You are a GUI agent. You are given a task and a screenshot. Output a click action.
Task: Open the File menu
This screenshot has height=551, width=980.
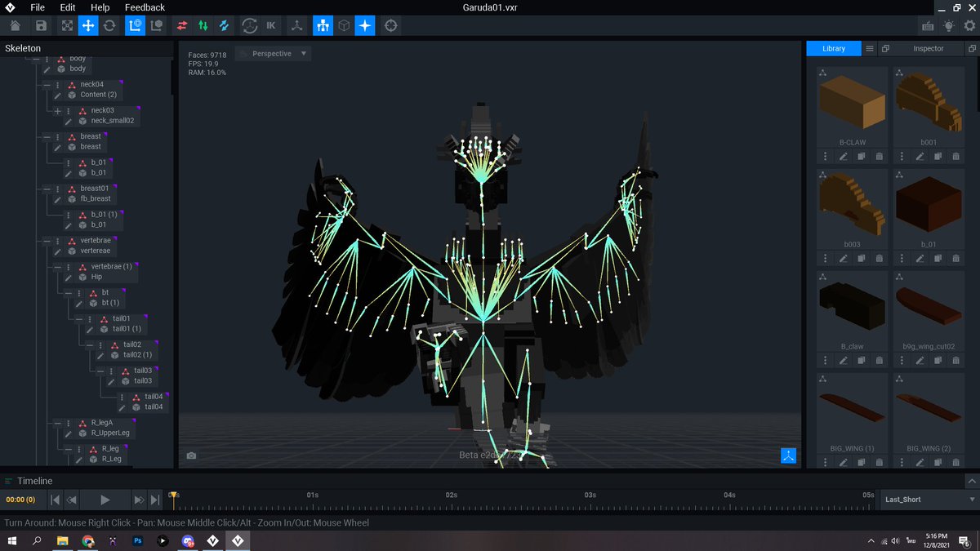click(38, 7)
